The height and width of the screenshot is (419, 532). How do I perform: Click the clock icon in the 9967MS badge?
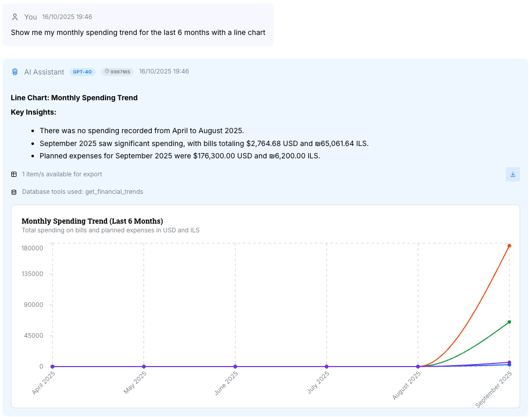tap(108, 71)
